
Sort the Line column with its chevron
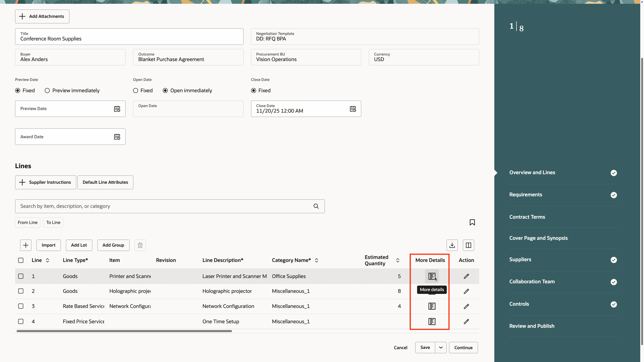[47, 260]
